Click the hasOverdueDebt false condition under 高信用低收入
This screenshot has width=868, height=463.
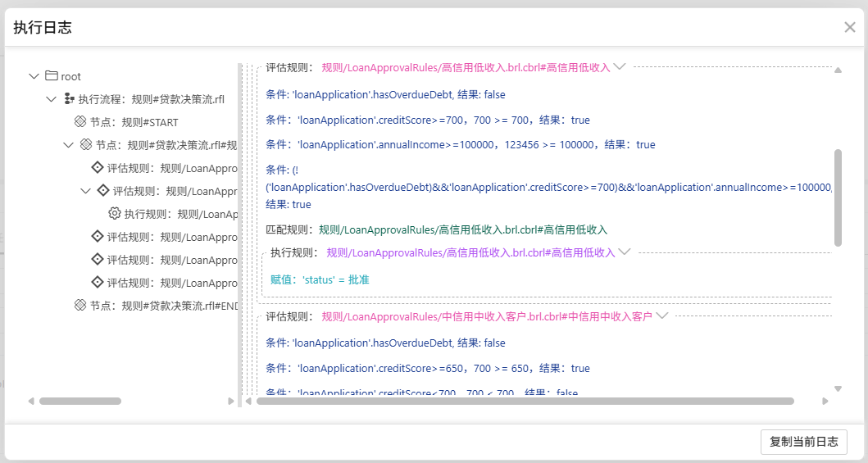click(385, 94)
